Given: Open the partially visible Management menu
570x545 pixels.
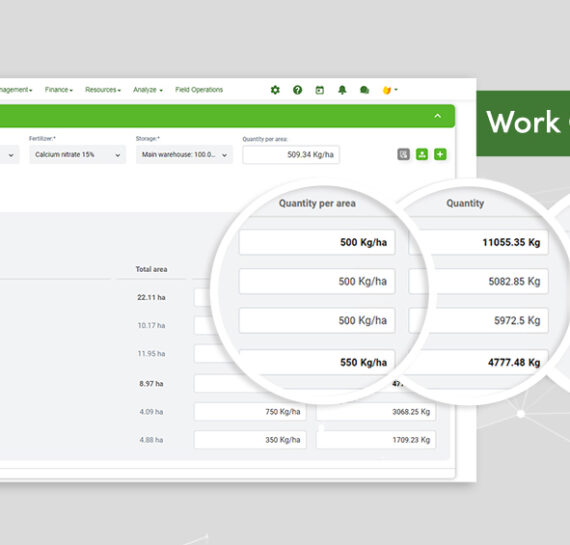Looking at the screenshot, I should point(16,90).
